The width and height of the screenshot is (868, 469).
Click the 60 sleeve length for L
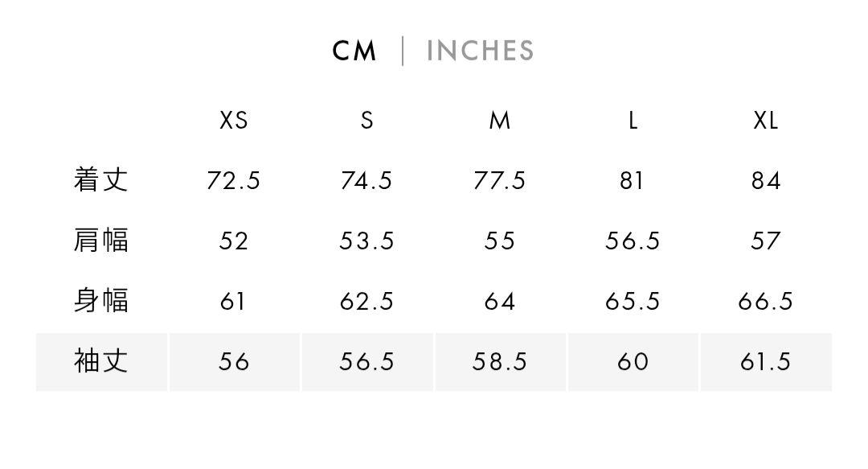pos(633,362)
